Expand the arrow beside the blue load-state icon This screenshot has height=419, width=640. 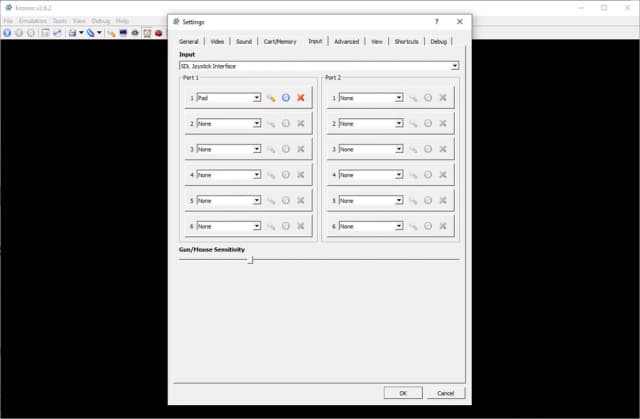tap(99, 33)
